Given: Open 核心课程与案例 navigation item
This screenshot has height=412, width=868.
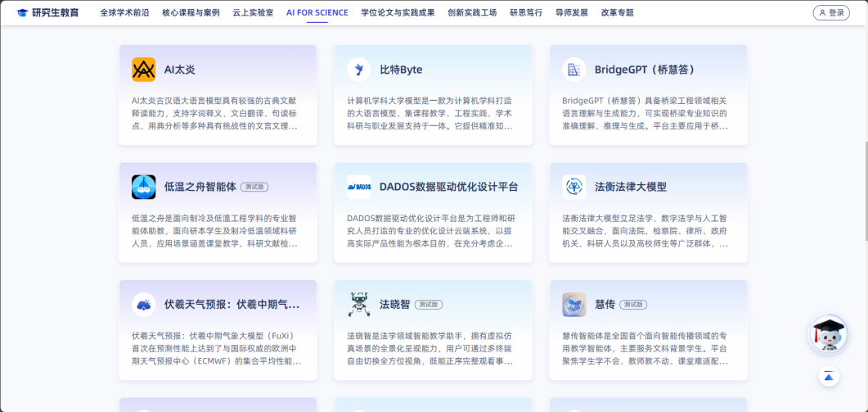Looking at the screenshot, I should tap(191, 13).
